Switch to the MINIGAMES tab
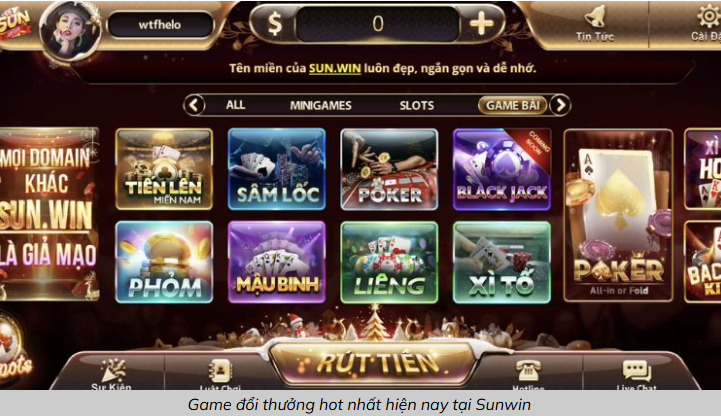Viewport: 721px width, 416px height. click(320, 105)
